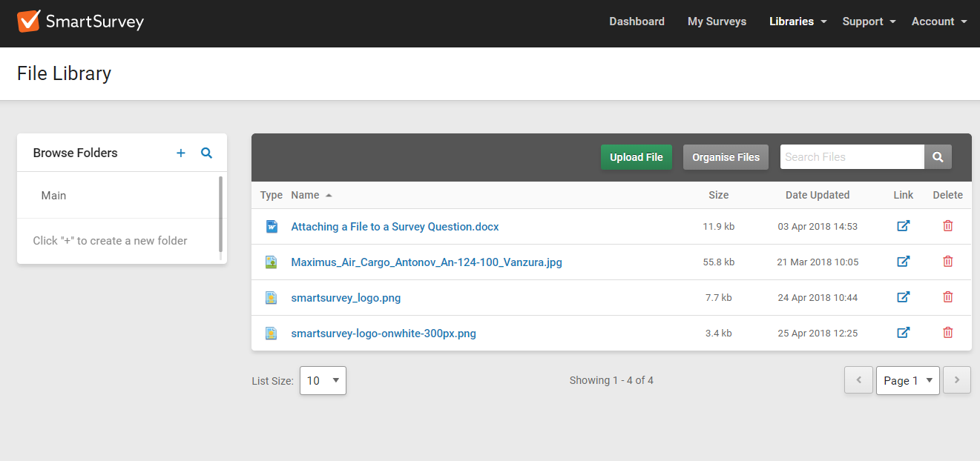This screenshot has width=980, height=461.
Task: Select the Main folder
Action: [53, 195]
